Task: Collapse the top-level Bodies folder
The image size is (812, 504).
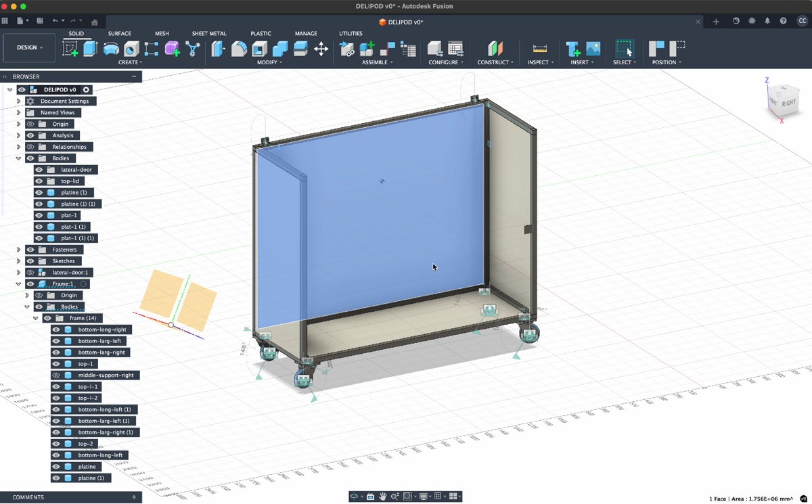Action: pos(19,158)
